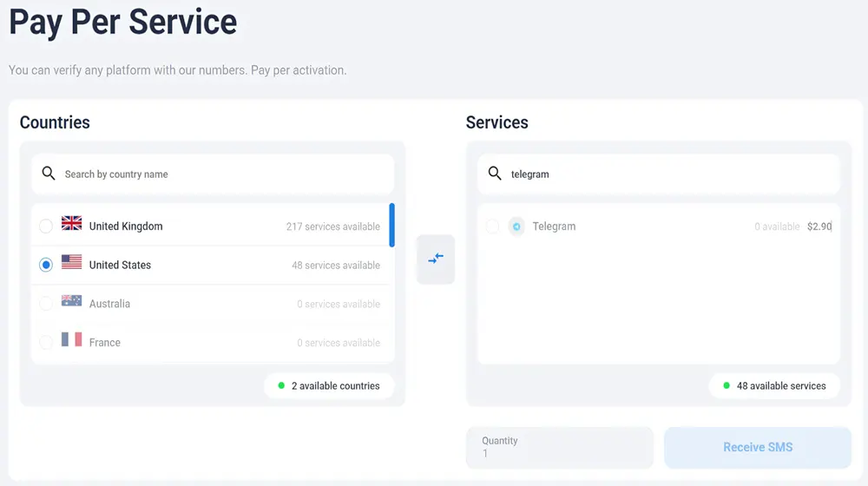Viewport: 868px width, 486px height.
Task: Click Telegram's 0 available text
Action: coord(777,227)
